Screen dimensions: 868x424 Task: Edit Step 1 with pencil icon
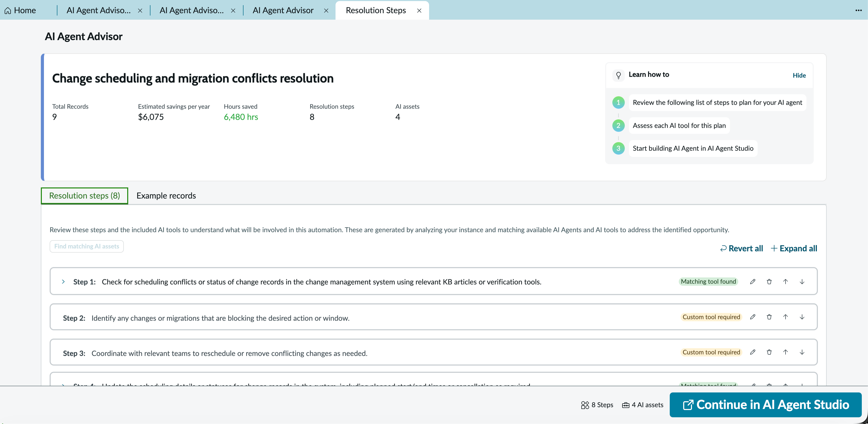[753, 282]
